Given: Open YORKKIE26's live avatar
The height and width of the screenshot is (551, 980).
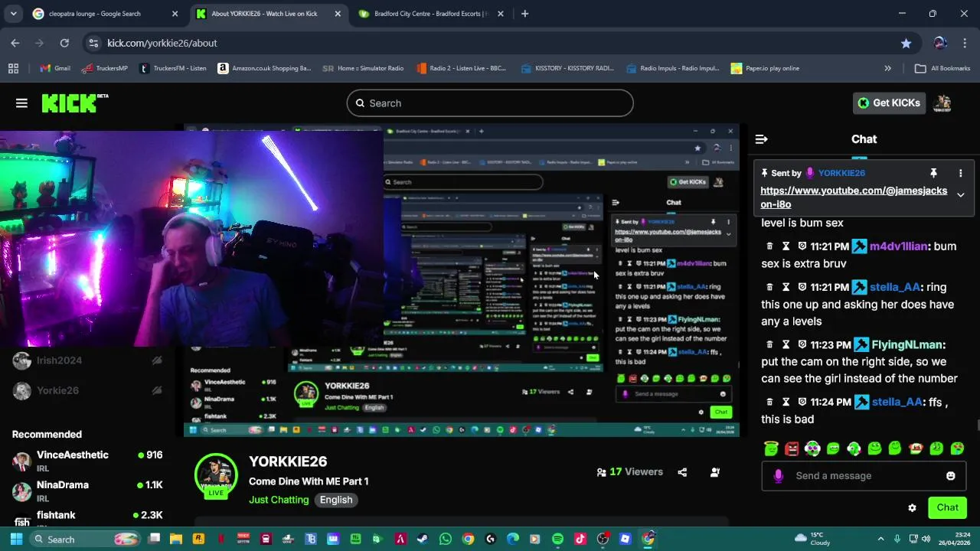Looking at the screenshot, I should pos(216,476).
